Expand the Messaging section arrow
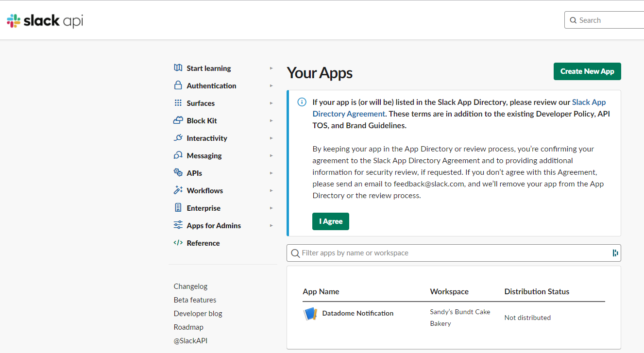 pyautogui.click(x=271, y=156)
